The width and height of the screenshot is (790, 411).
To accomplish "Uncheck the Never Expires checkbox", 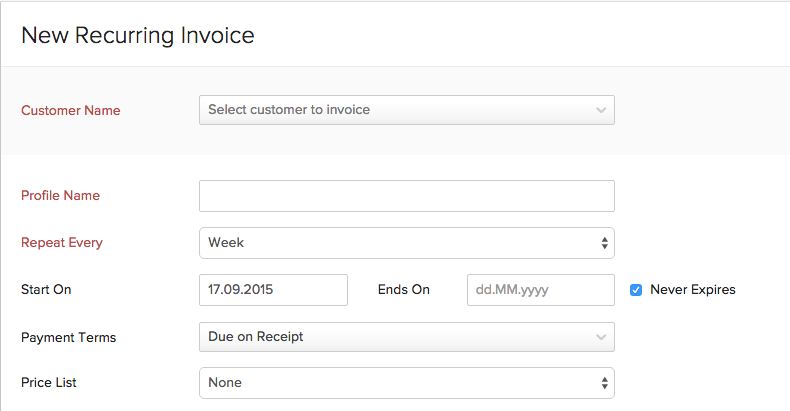I will coord(636,290).
